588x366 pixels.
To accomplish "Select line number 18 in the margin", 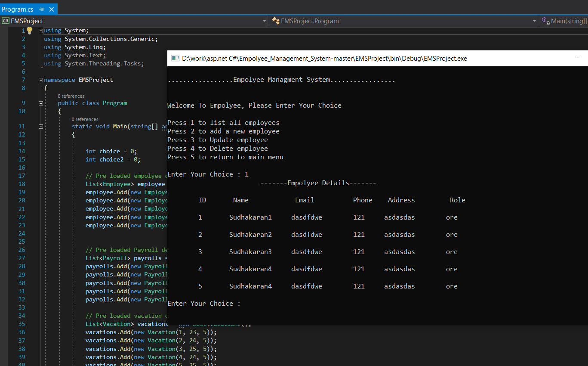I will tap(22, 184).
